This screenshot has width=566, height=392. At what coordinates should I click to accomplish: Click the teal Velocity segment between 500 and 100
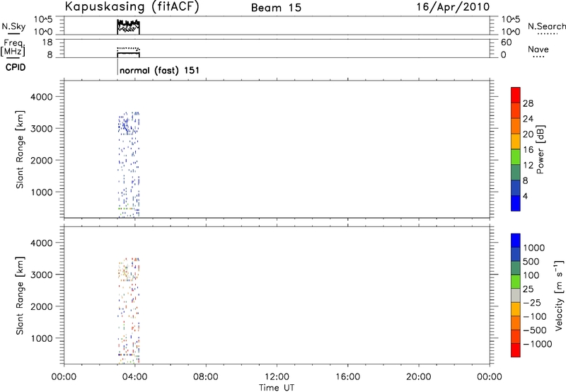point(516,268)
